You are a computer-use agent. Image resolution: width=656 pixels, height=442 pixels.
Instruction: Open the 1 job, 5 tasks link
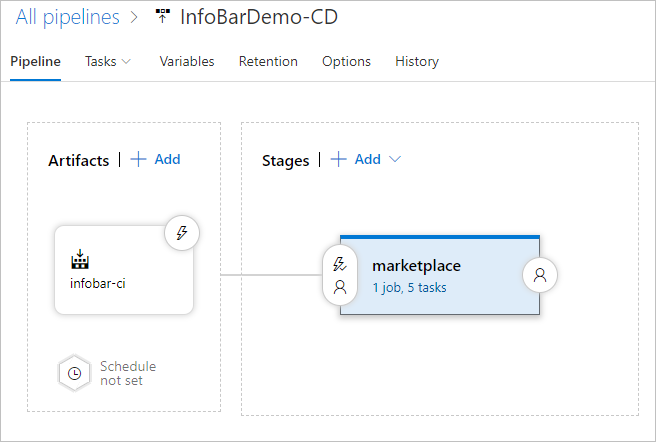pyautogui.click(x=409, y=288)
